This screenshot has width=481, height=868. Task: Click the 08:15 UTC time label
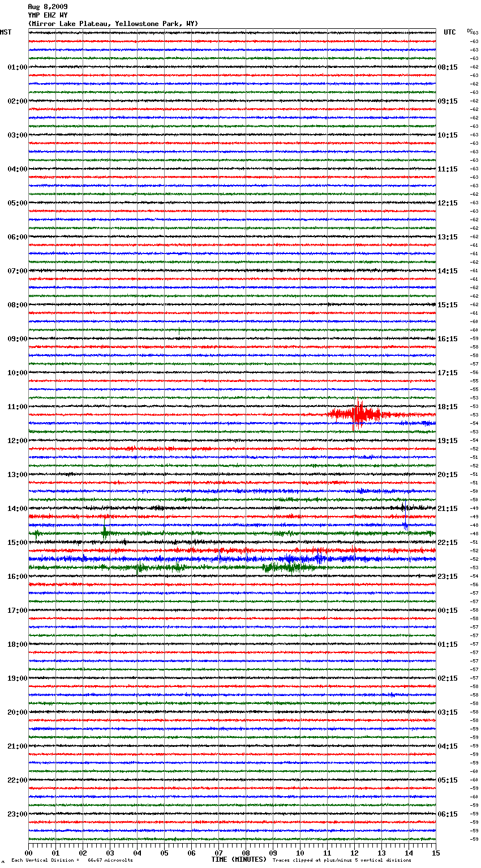point(448,67)
